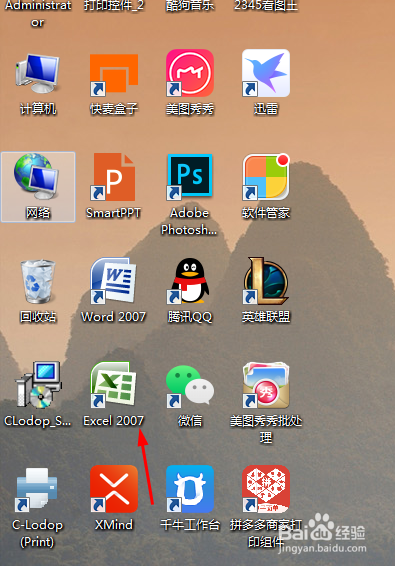Click the '英雄联盟' text label
The height and width of the screenshot is (566, 395).
(x=266, y=317)
